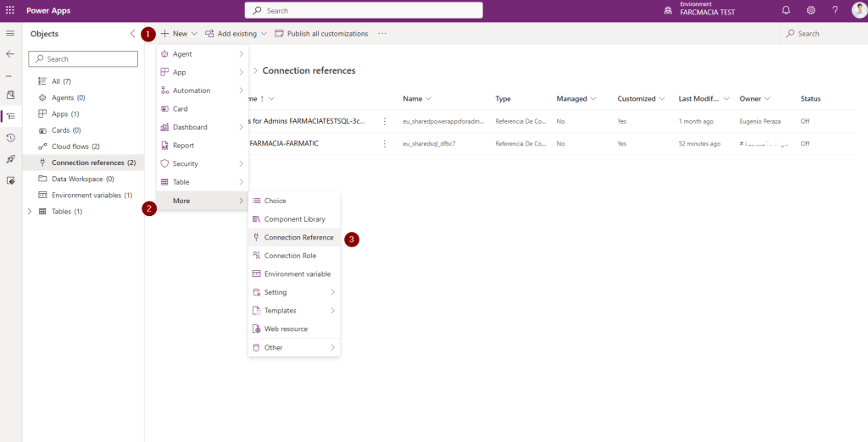This screenshot has height=442, width=868.
Task: Open the history icon in left rail
Action: [10, 137]
